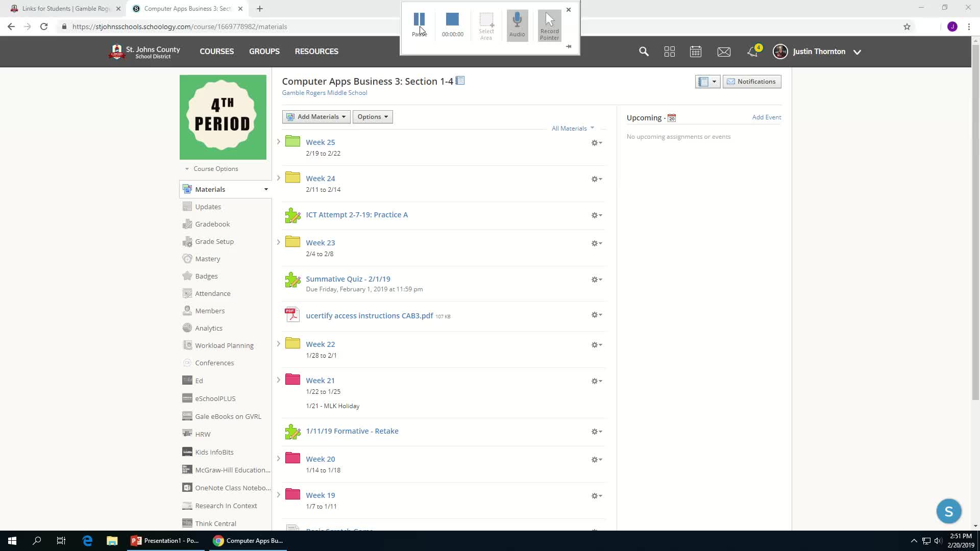The image size is (980, 551).
Task: Select the Audio recording tool
Action: click(518, 25)
